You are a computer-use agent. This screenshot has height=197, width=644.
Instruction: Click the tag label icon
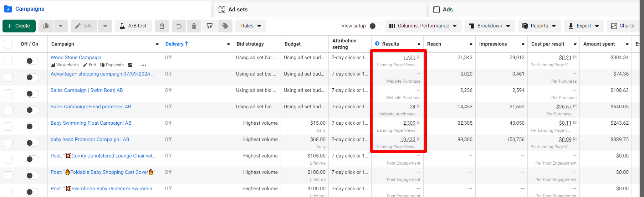[x=225, y=26]
